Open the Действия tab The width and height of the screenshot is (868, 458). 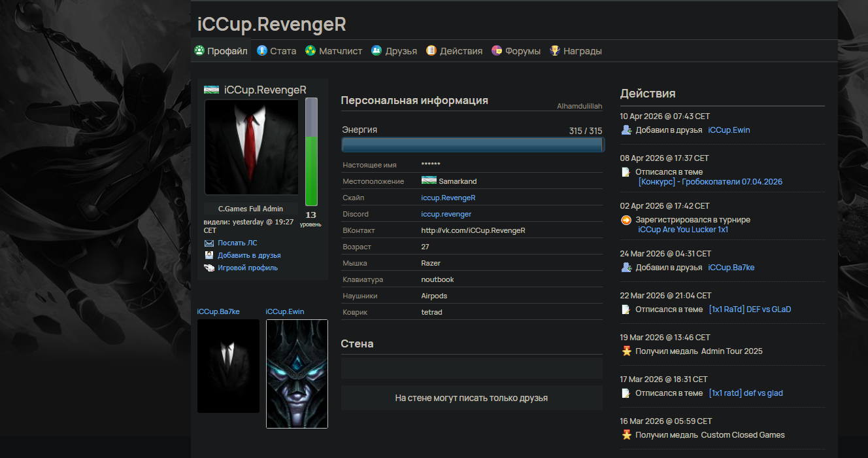pos(454,51)
